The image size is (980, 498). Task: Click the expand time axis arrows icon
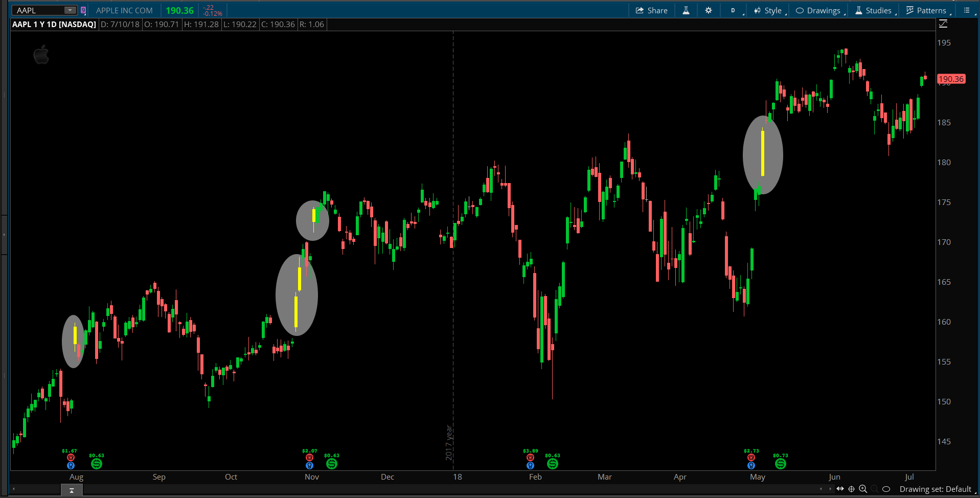tap(840, 489)
